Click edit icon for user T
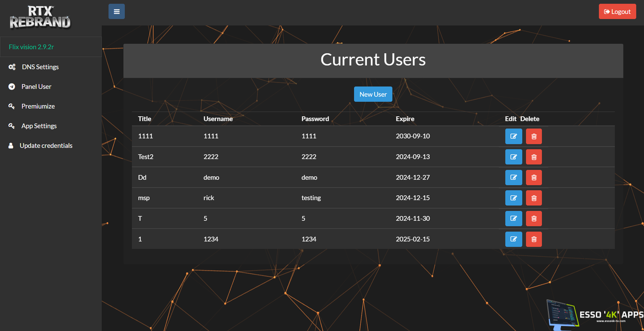The image size is (644, 331). click(x=513, y=219)
